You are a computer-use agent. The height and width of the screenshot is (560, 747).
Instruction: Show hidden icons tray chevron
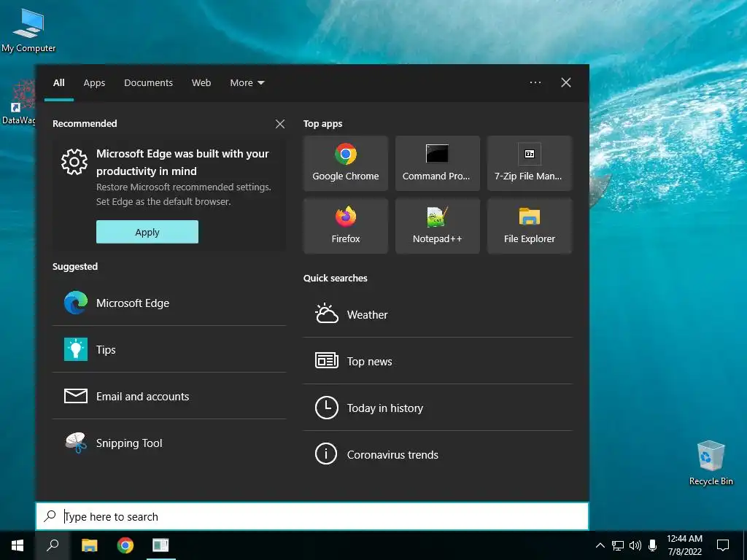600,545
